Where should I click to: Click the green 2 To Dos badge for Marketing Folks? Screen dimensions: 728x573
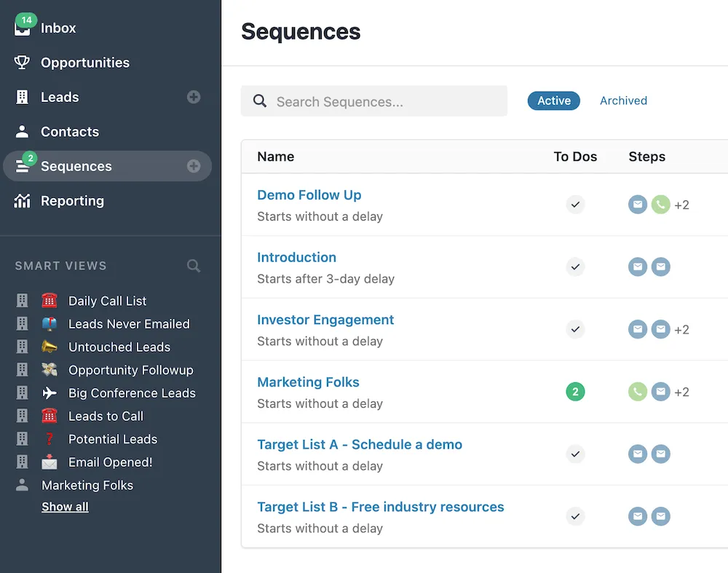(x=575, y=392)
